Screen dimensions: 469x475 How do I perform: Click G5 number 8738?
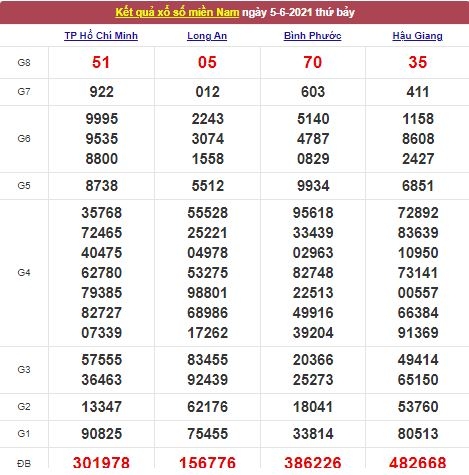click(102, 186)
